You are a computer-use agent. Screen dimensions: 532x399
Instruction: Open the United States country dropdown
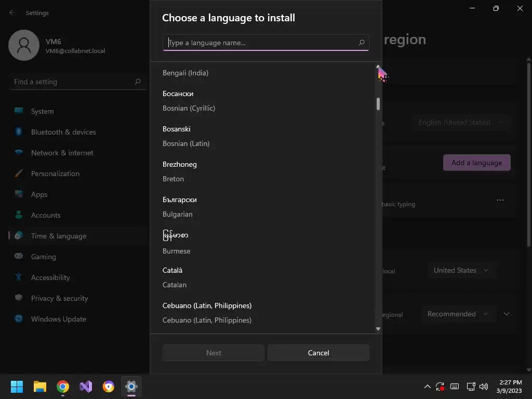462,270
